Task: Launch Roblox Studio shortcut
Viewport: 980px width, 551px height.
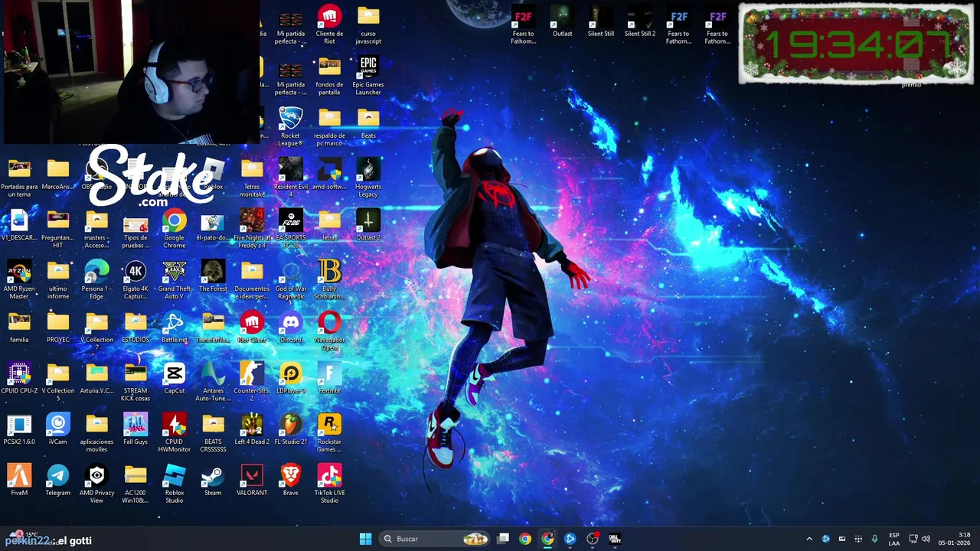Action: [x=174, y=475]
